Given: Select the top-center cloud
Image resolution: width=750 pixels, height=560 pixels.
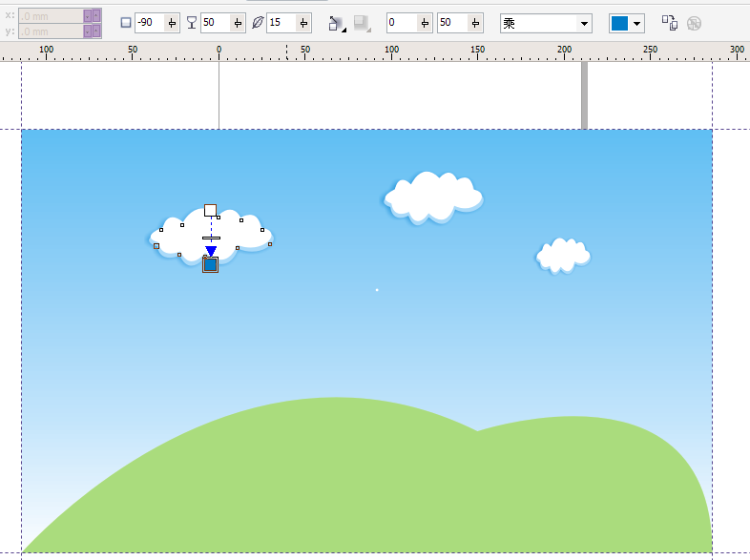Looking at the screenshot, I should pyautogui.click(x=433, y=198).
